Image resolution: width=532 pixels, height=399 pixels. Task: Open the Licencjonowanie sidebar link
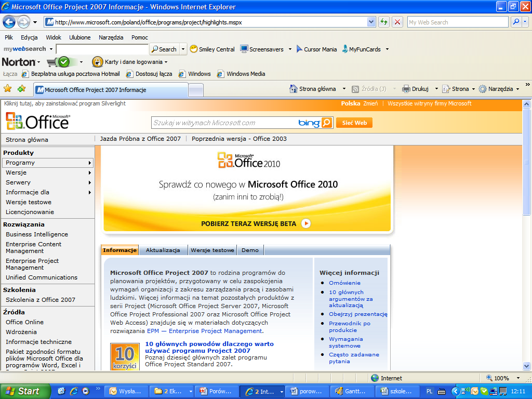[x=30, y=212]
